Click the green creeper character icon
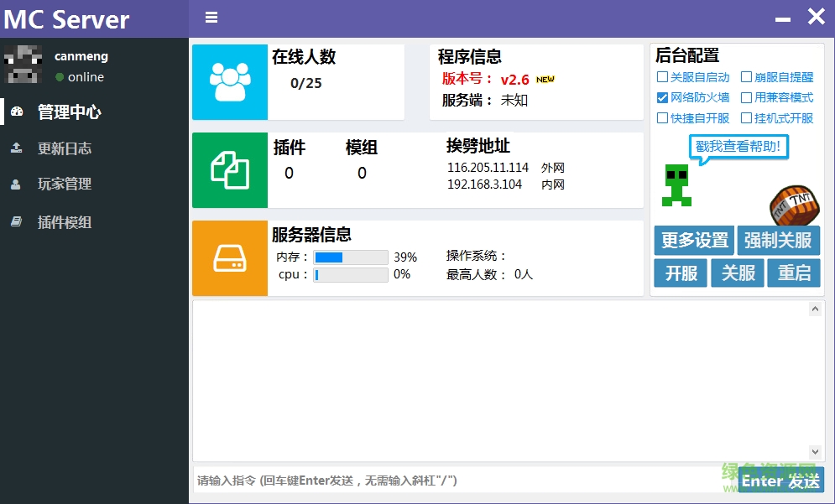Viewport: 835px width, 504px height. tap(676, 185)
